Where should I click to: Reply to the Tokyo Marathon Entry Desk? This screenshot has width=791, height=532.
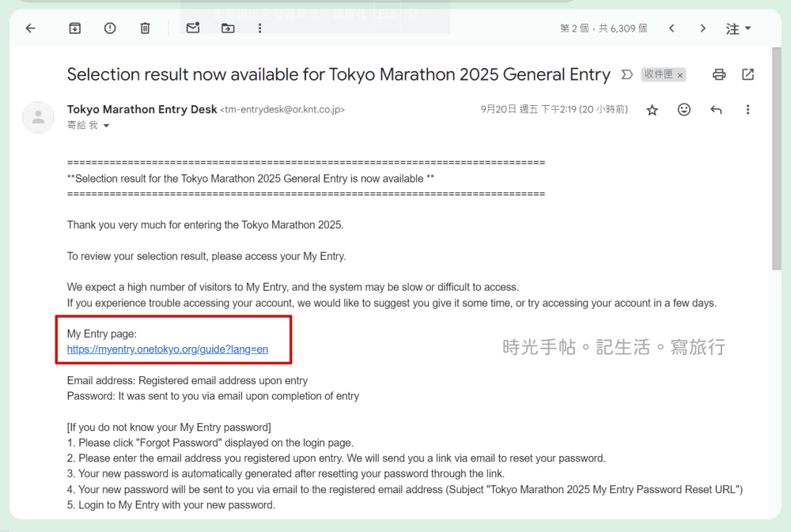pos(716,109)
